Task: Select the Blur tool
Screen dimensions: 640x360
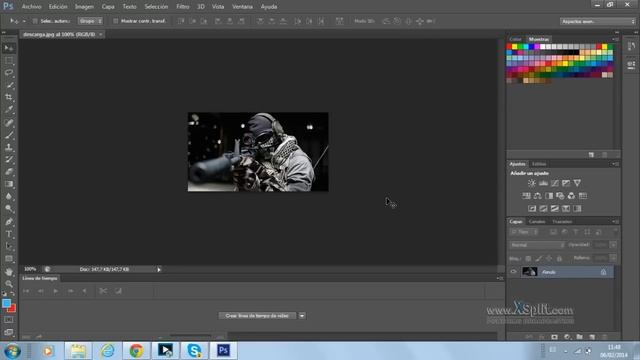Action: (x=9, y=196)
